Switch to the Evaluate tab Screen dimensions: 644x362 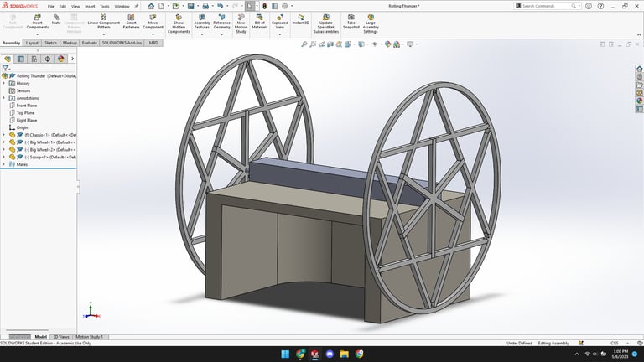pyautogui.click(x=90, y=43)
